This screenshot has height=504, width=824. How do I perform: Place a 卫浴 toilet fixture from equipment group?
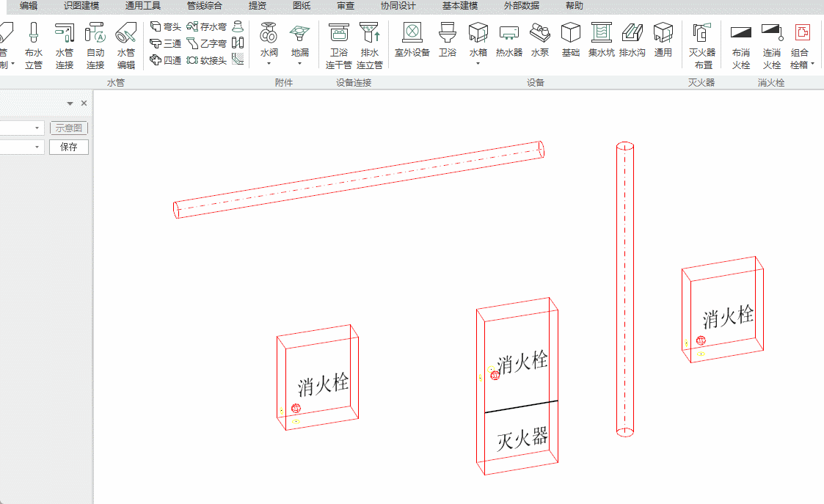click(x=448, y=40)
